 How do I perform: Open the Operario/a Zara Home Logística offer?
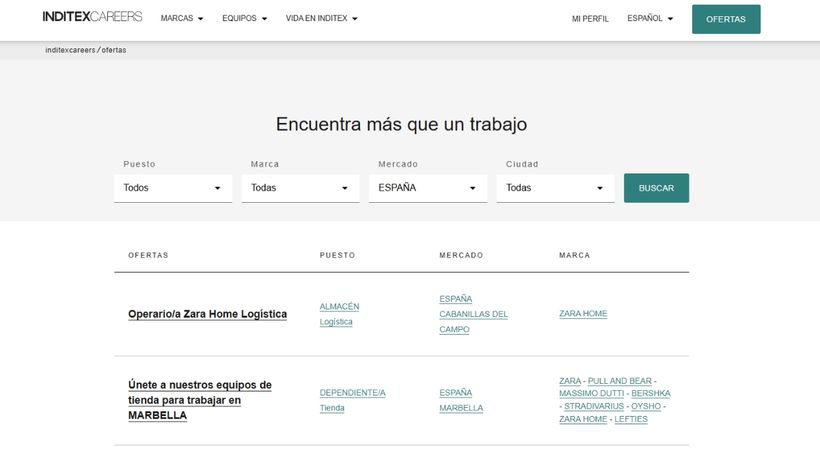coord(207,314)
